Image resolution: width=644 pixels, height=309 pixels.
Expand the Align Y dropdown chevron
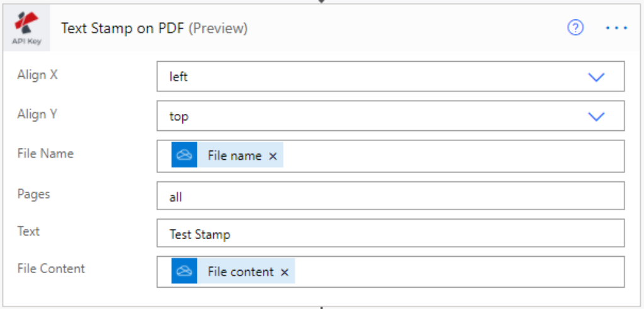click(x=596, y=116)
